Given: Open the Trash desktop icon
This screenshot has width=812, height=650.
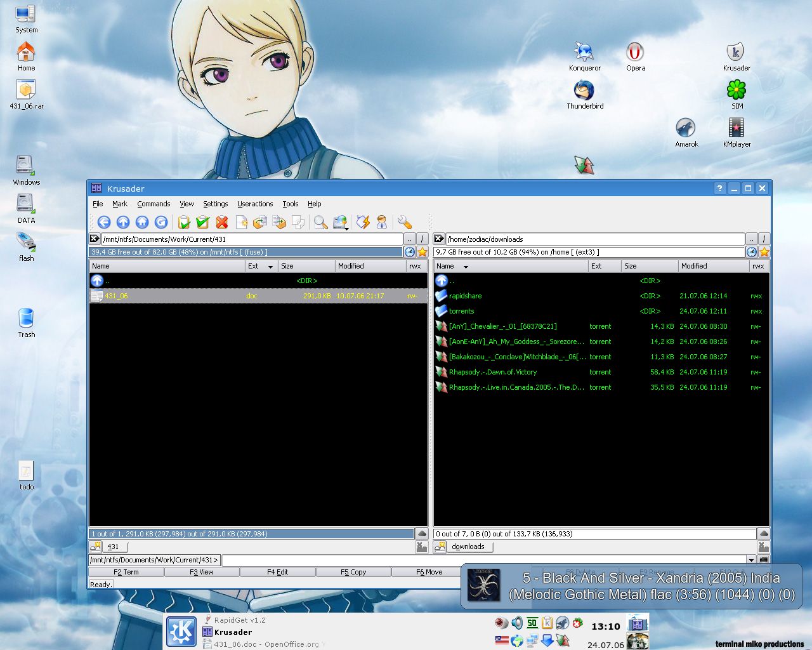Looking at the screenshot, I should point(26,323).
